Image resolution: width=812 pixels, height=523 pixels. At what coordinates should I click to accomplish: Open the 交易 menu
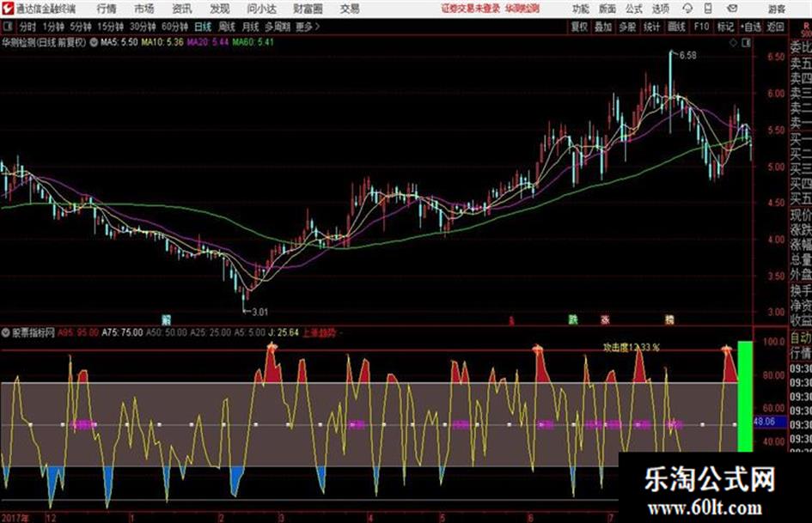350,9
